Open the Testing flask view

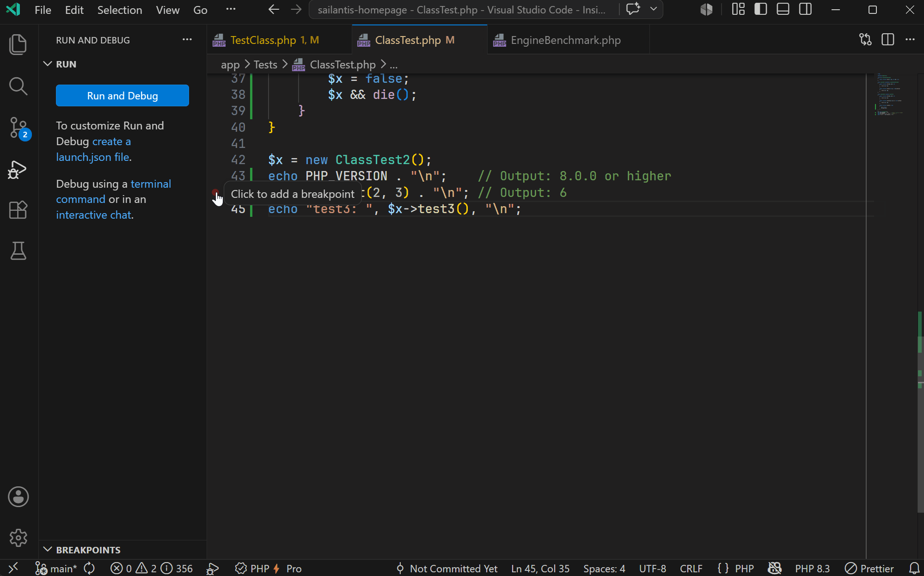coord(18,251)
